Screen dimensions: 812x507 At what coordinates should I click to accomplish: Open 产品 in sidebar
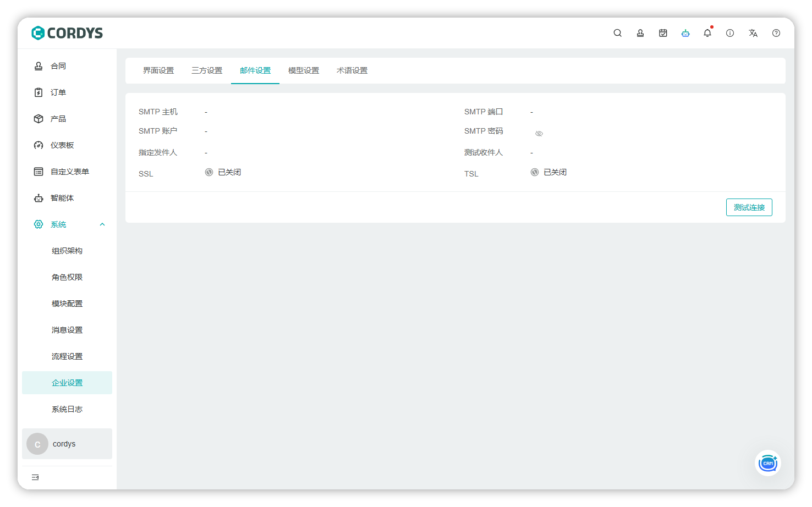pyautogui.click(x=67, y=119)
